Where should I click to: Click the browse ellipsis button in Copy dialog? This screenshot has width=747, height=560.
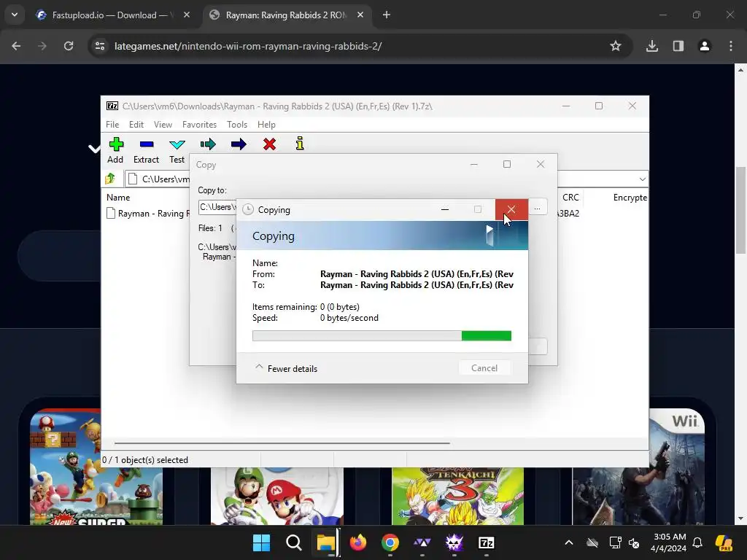[538, 208]
